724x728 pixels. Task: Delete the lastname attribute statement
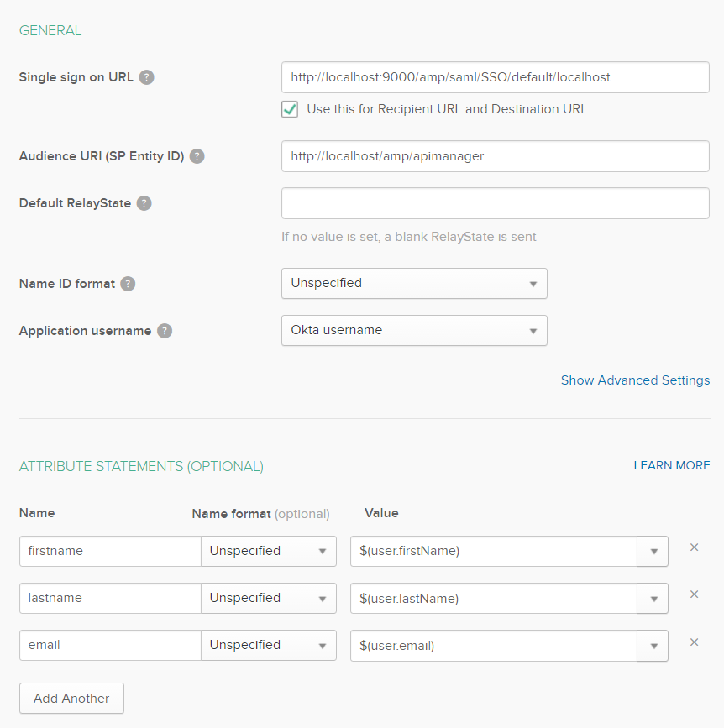(x=694, y=594)
